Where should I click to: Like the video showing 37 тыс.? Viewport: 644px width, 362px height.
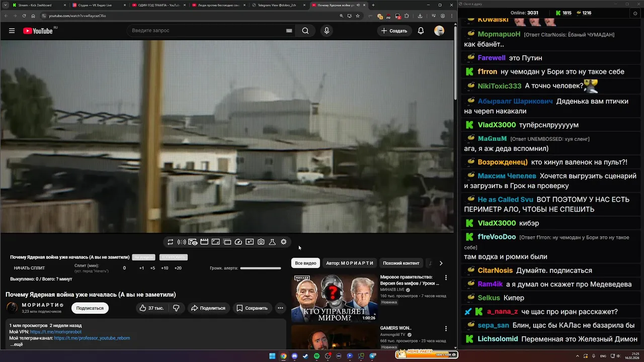(152, 308)
